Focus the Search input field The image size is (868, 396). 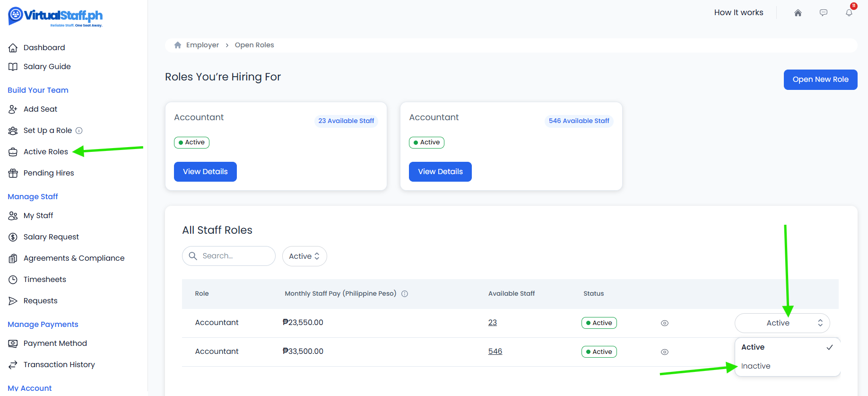pyautogui.click(x=235, y=256)
